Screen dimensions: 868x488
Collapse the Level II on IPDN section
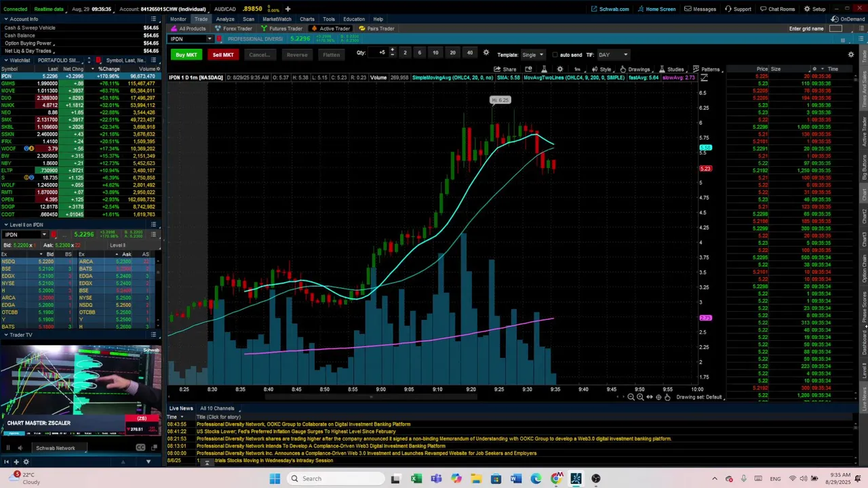pos(6,224)
